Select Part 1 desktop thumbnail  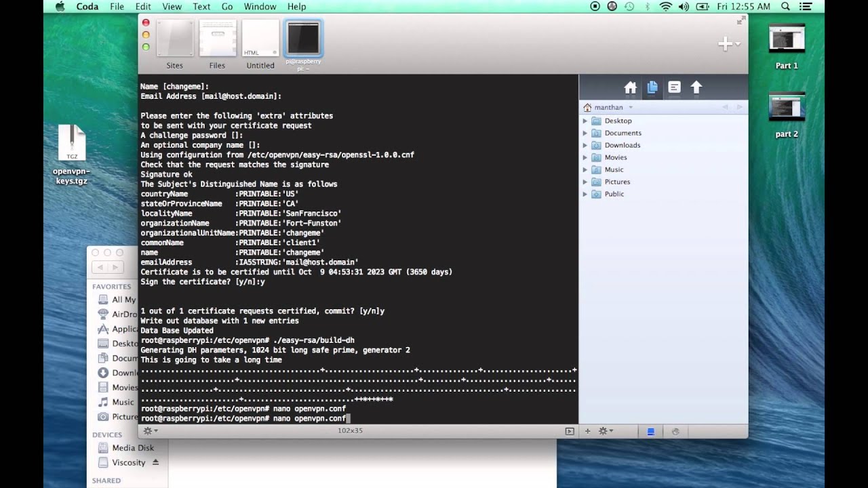(x=787, y=46)
